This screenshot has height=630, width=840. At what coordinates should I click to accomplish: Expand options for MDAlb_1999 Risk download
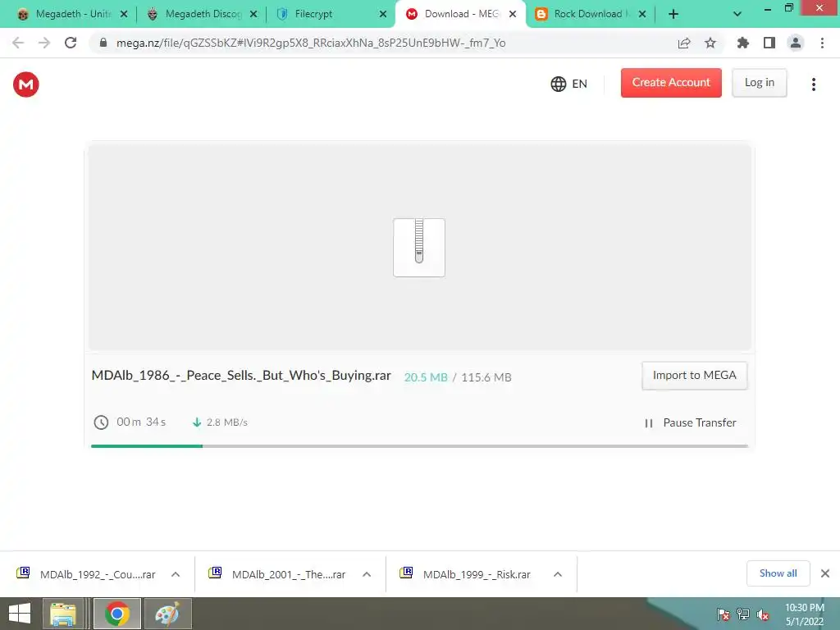pyautogui.click(x=558, y=574)
